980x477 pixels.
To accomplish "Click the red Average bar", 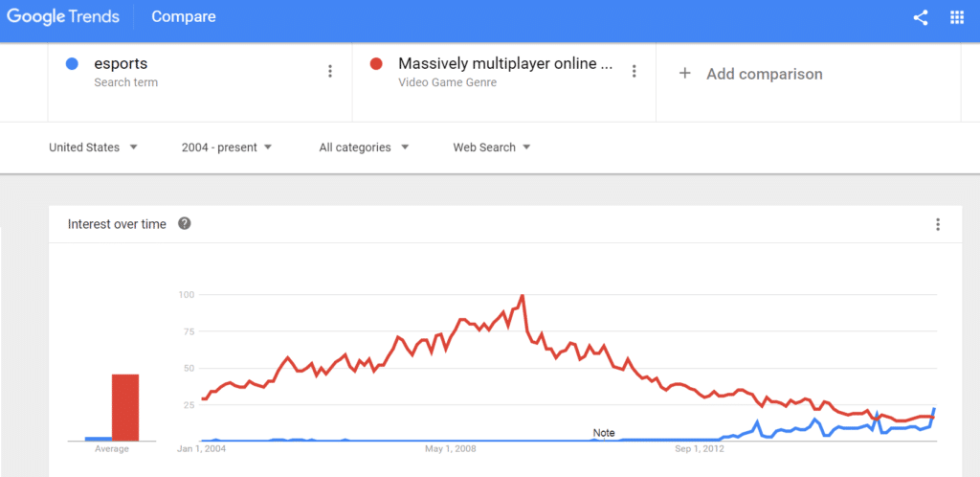I will pos(125,408).
